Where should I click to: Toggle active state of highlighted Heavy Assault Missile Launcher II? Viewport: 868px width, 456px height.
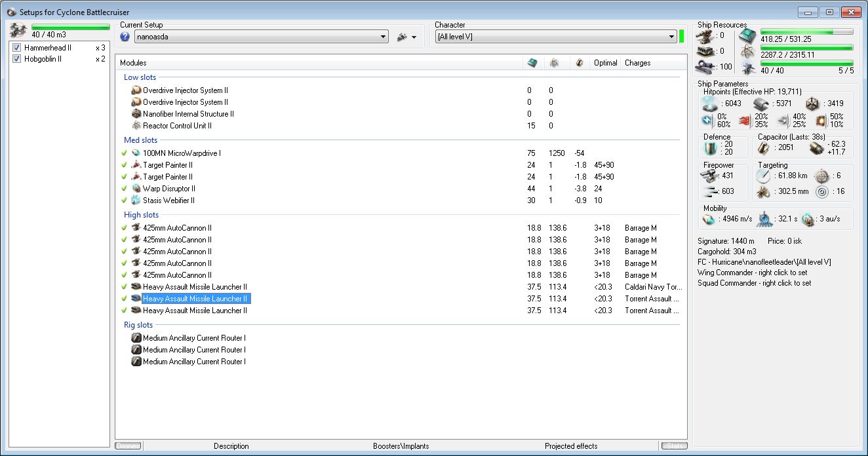click(125, 299)
